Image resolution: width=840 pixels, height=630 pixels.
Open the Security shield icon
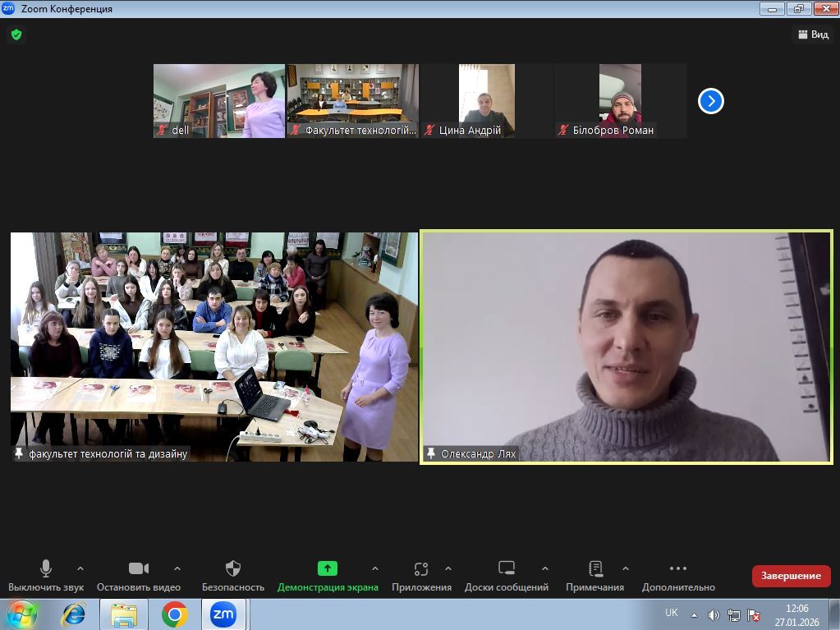click(x=233, y=568)
